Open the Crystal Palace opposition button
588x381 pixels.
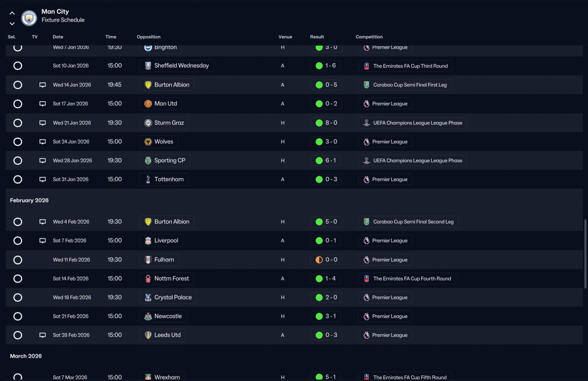(x=168, y=297)
